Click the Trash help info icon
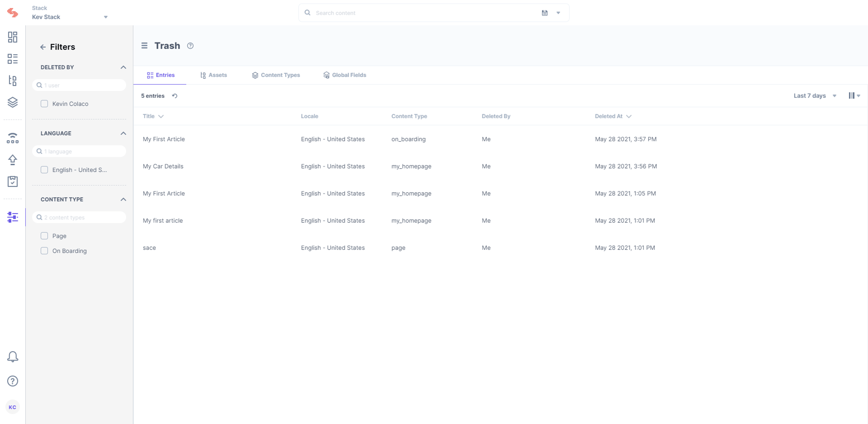Screen dimensions: 868x424 [x=190, y=46]
